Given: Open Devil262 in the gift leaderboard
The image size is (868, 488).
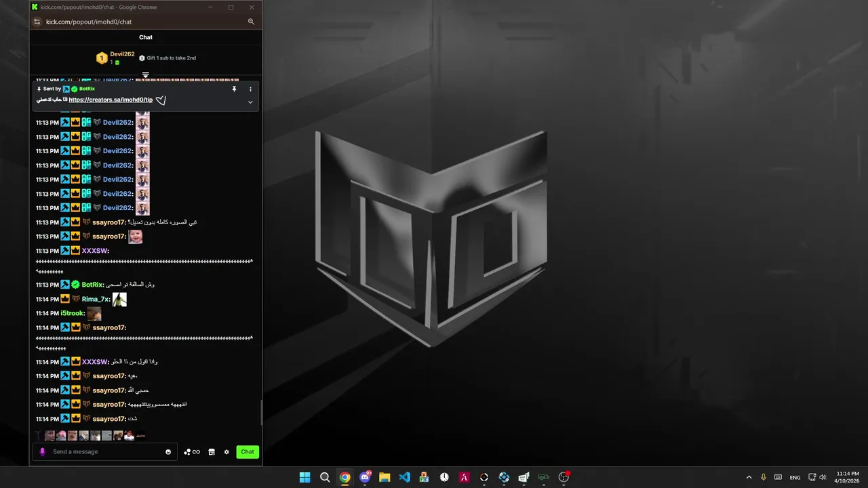Looking at the screenshot, I should point(122,54).
